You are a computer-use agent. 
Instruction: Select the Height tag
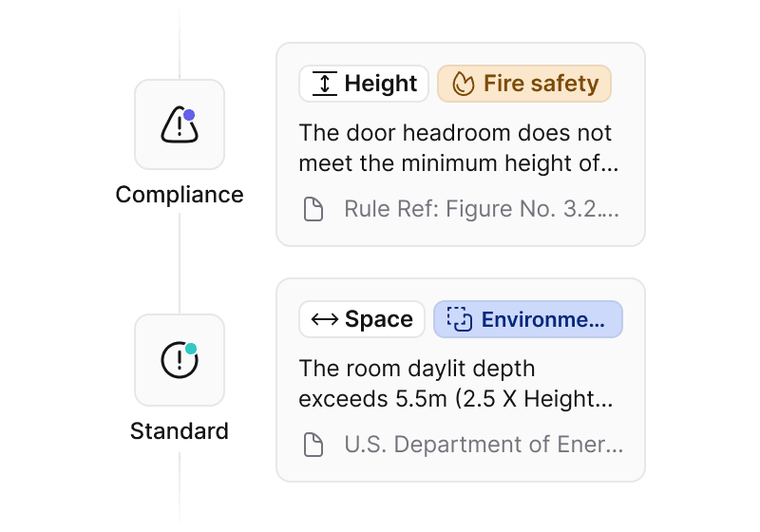(x=364, y=84)
